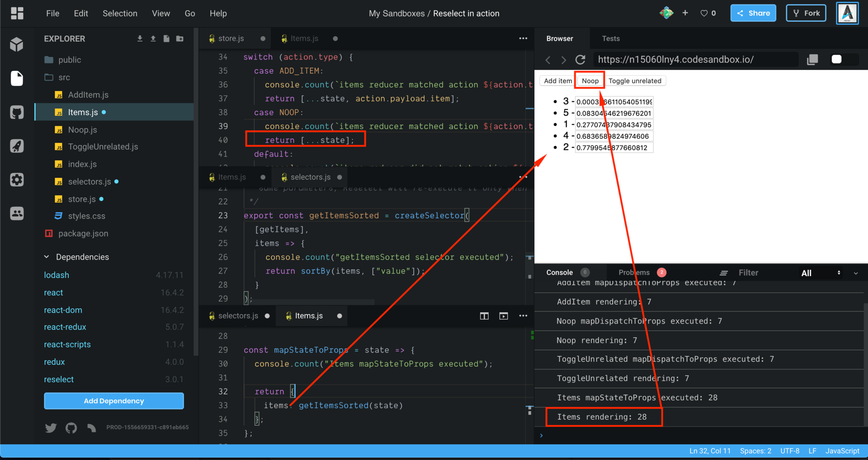Open styles.css in the file tree
The image size is (868, 460).
(86, 216)
